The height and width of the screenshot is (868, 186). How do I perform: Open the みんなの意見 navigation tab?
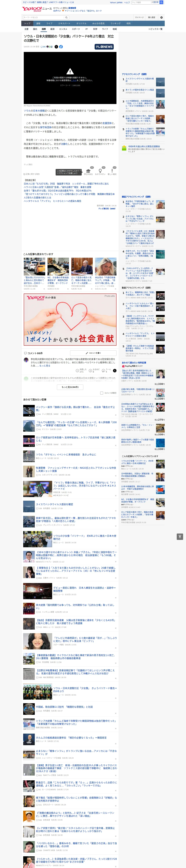98,24
